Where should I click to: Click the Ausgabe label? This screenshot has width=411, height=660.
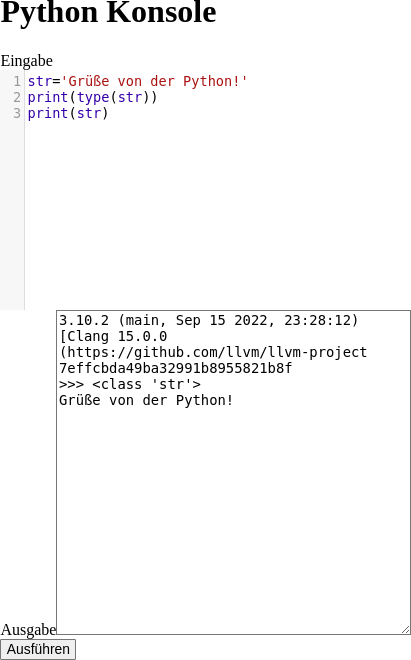tap(28, 629)
